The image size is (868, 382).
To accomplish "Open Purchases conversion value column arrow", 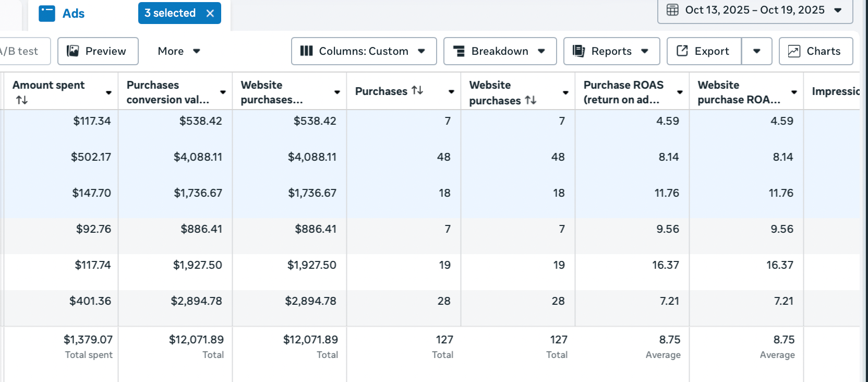I will (223, 92).
